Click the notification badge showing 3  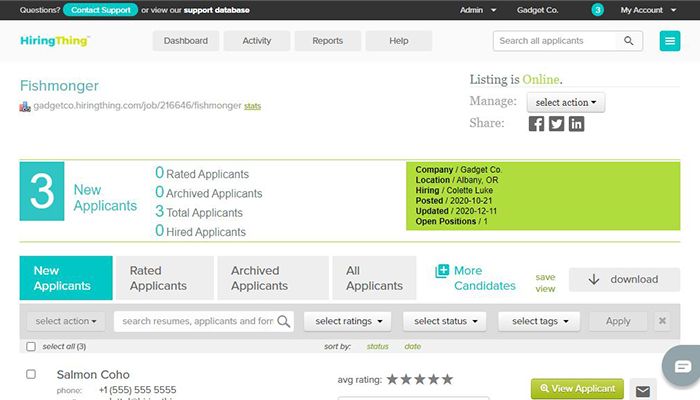(597, 10)
